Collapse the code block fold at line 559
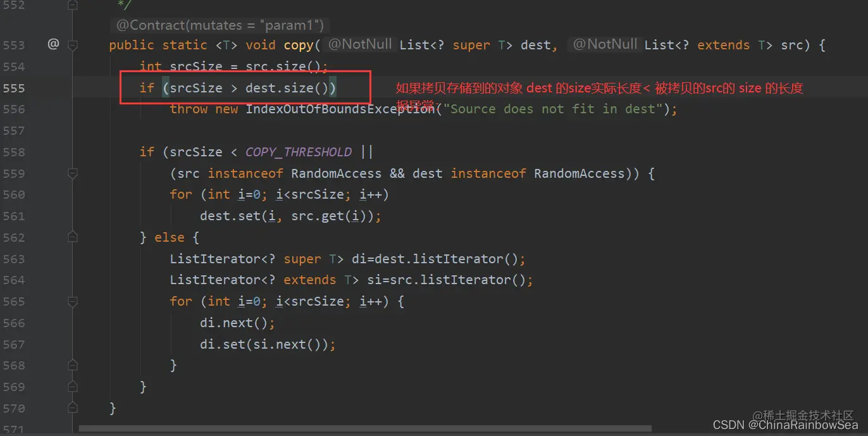The image size is (868, 436). [73, 173]
